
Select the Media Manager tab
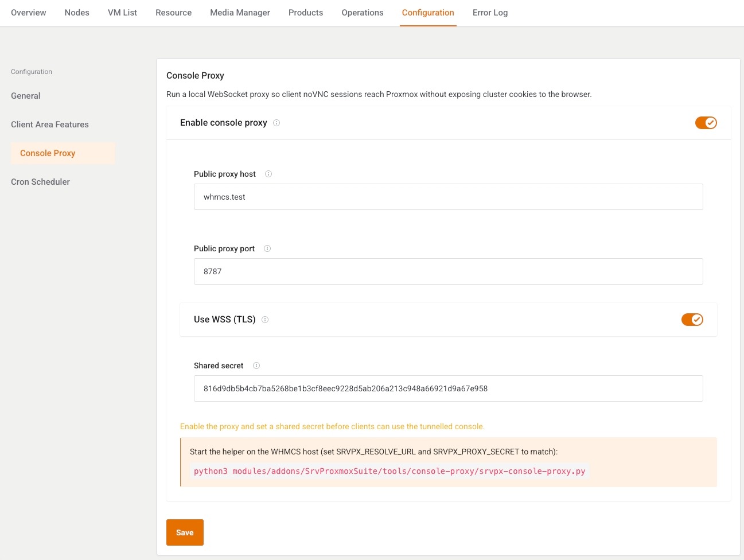[240, 13]
